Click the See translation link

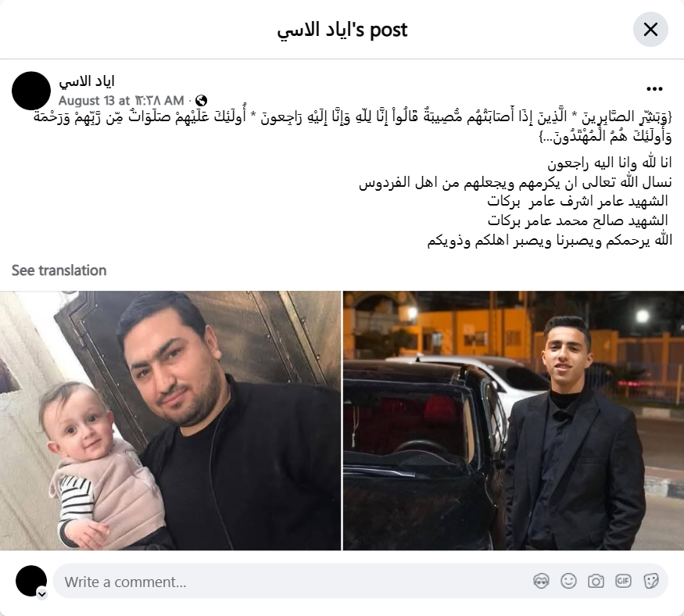[59, 270]
